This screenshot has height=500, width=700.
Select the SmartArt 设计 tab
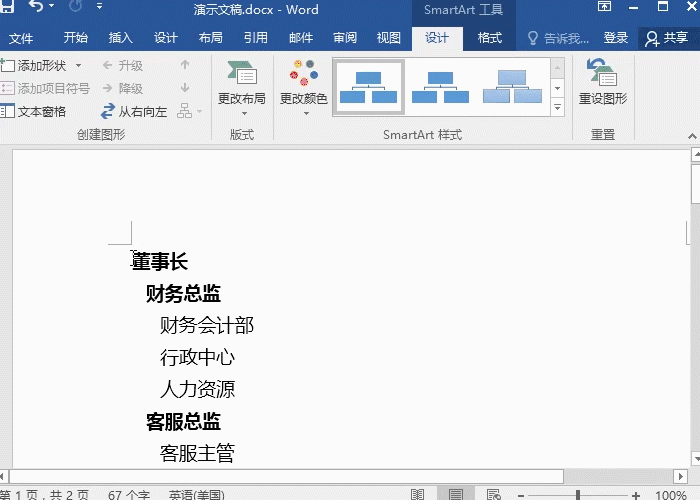[437, 38]
